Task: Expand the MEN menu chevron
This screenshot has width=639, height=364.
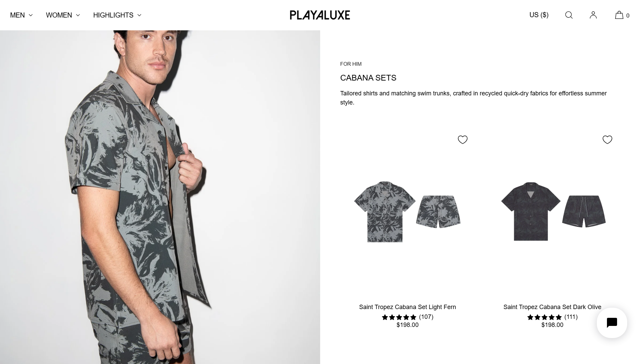Action: tap(31, 15)
